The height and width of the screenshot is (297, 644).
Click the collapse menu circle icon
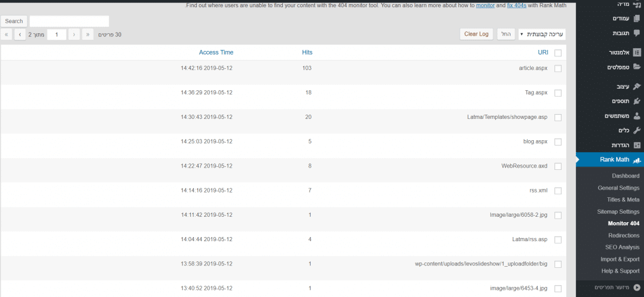(x=637, y=287)
